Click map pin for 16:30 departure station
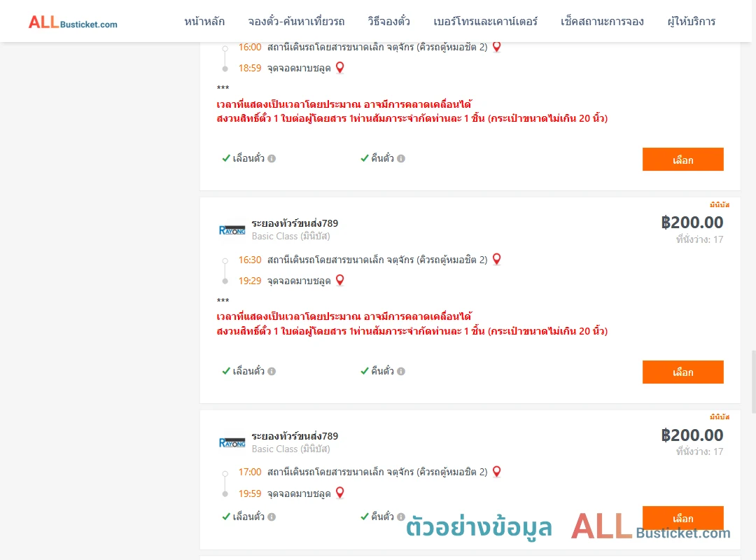Viewport: 756px width, 560px height. pyautogui.click(x=496, y=259)
